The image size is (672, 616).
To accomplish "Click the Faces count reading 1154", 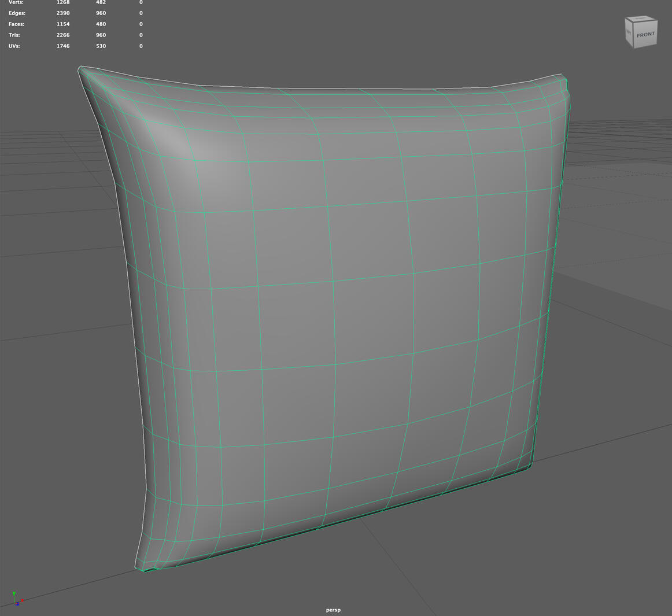I will 62,24.
